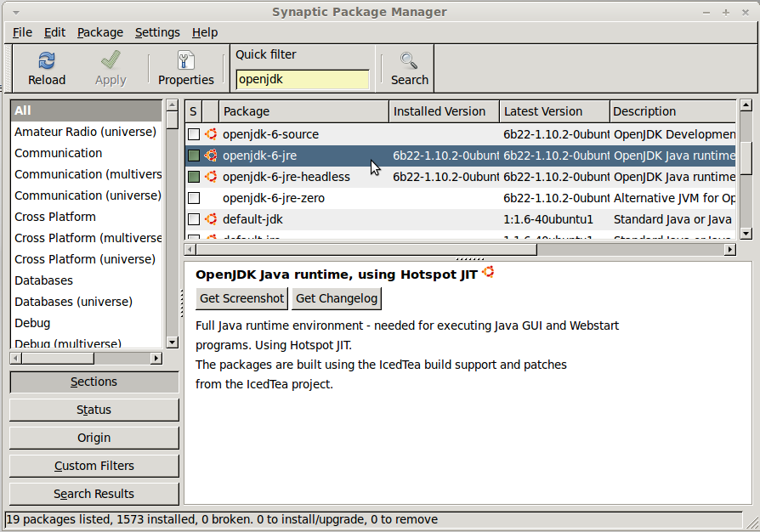The width and height of the screenshot is (760, 532).
Task: Click Ubuntu logo beside openjdk-6-jre
Action: (211, 156)
